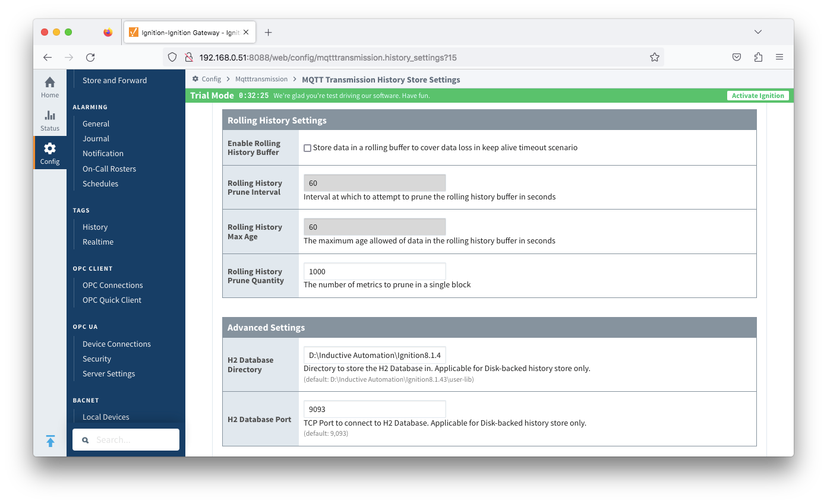Click the Rolling History Max Age field
Screen dimensions: 827x504
pyautogui.click(x=375, y=227)
